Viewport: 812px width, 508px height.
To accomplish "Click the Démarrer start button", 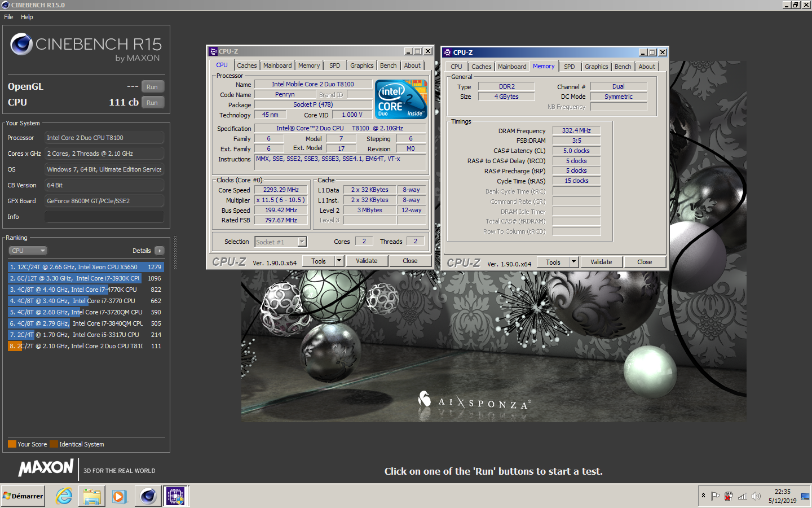I will [23, 496].
